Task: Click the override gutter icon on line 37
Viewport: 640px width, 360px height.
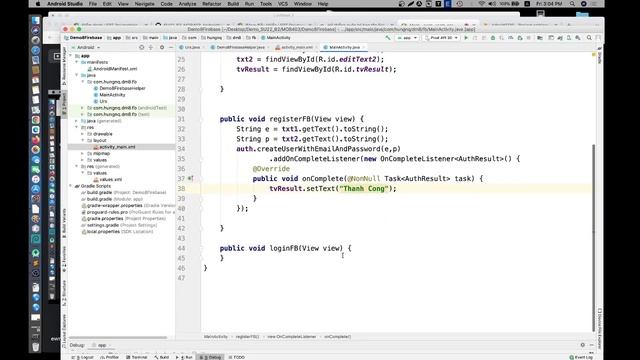Action: click(191, 178)
